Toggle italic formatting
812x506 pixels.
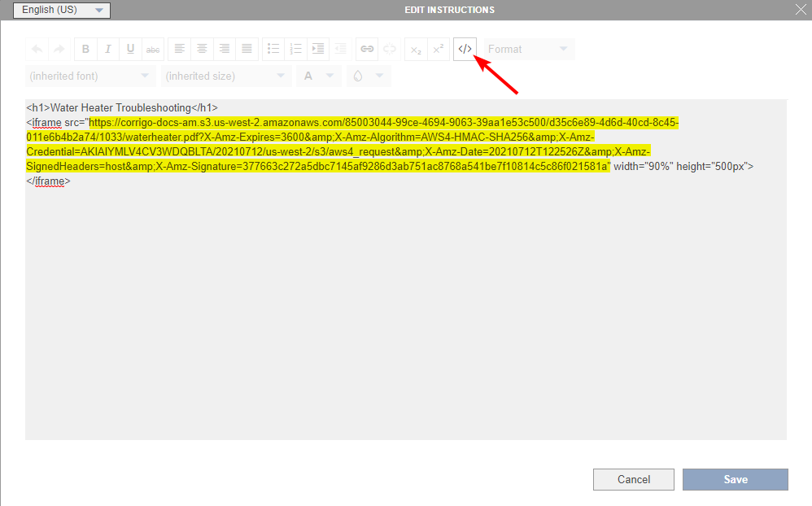point(108,49)
